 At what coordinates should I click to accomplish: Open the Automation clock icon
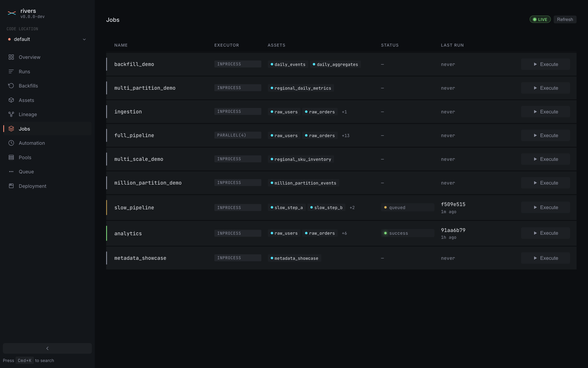coord(11,143)
